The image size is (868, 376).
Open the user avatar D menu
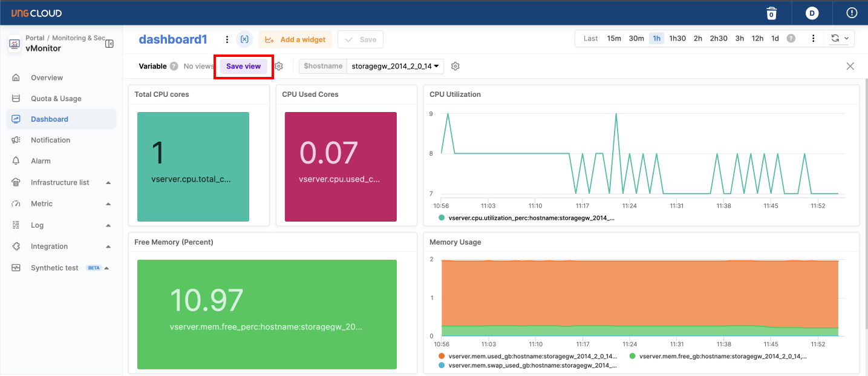(812, 13)
